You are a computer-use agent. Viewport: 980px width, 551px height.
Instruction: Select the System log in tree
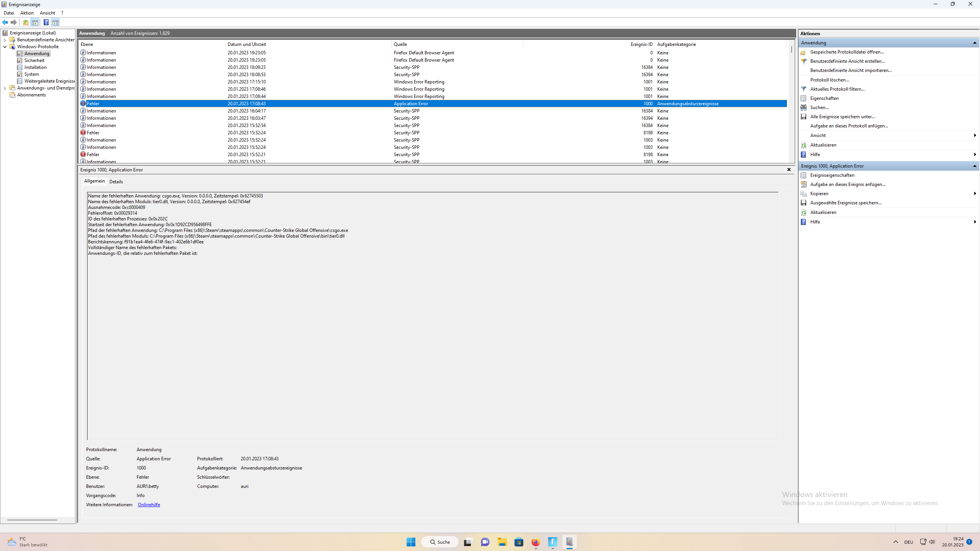(31, 74)
